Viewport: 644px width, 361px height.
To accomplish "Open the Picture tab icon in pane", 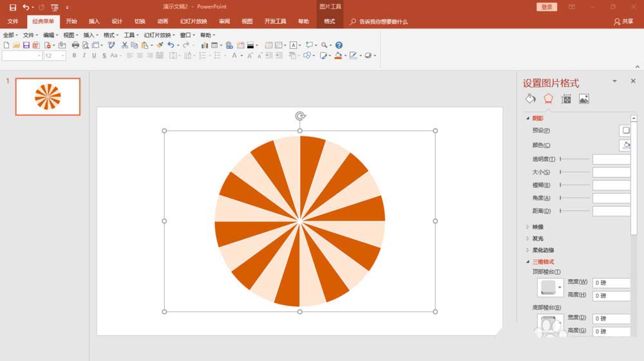I will [584, 99].
